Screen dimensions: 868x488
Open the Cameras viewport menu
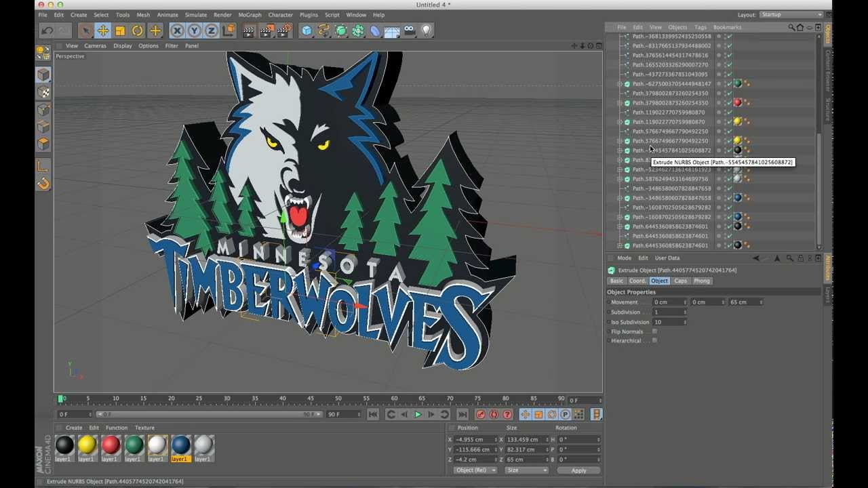pos(95,46)
